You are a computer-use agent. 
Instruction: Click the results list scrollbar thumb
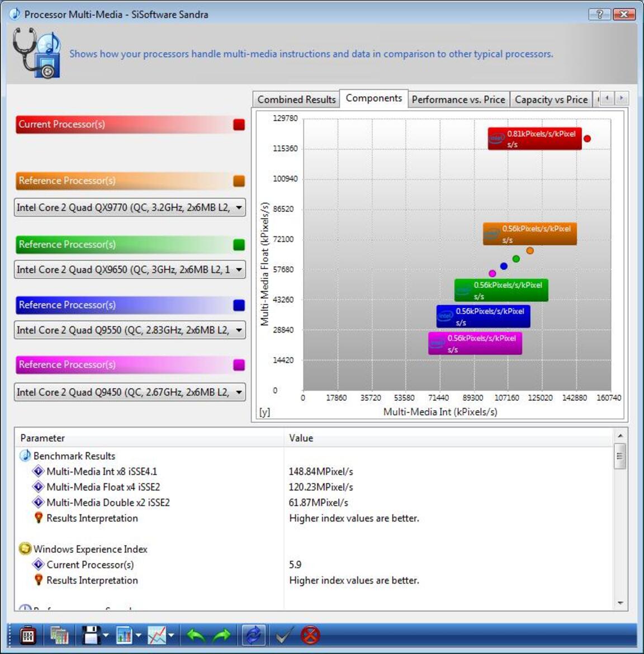pyautogui.click(x=620, y=456)
